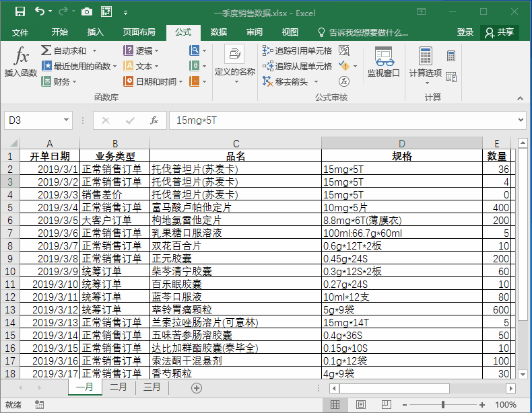The height and width of the screenshot is (413, 532).
Task: Open the Recently Used functions star icon
Action: (x=46, y=66)
